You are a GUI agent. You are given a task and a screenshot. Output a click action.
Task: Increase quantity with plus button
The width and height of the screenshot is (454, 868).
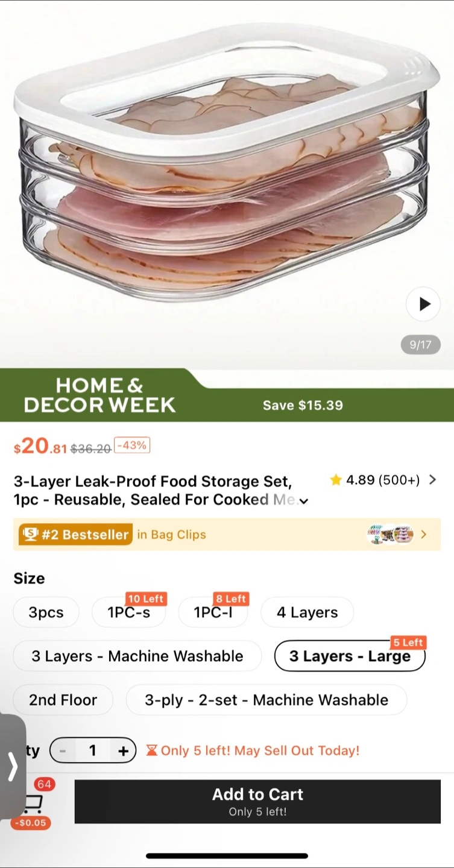[123, 751]
